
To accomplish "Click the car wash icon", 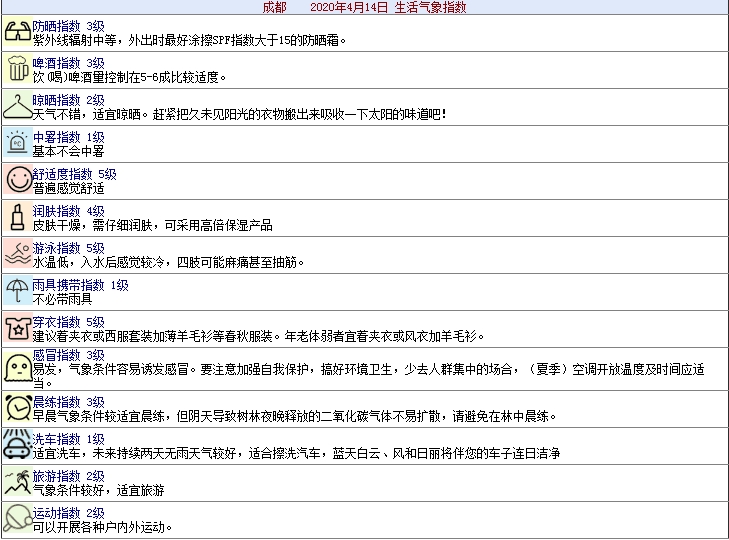I will (x=17, y=445).
